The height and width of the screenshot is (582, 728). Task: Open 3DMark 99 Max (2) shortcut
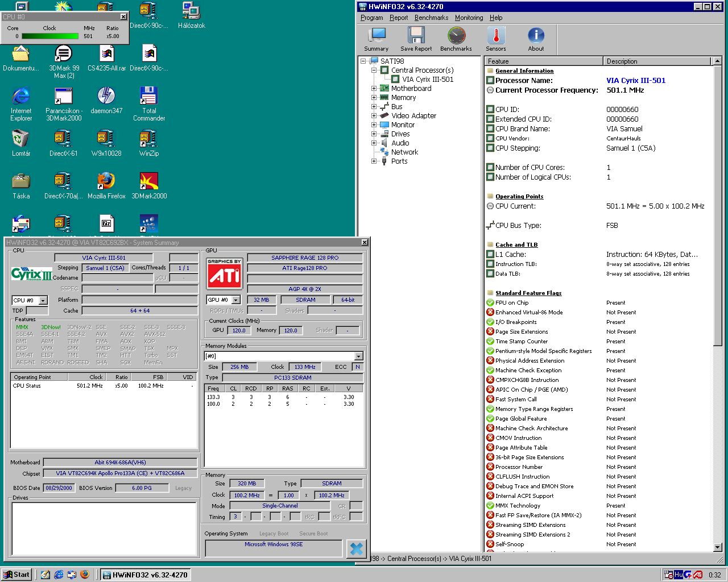[64, 62]
